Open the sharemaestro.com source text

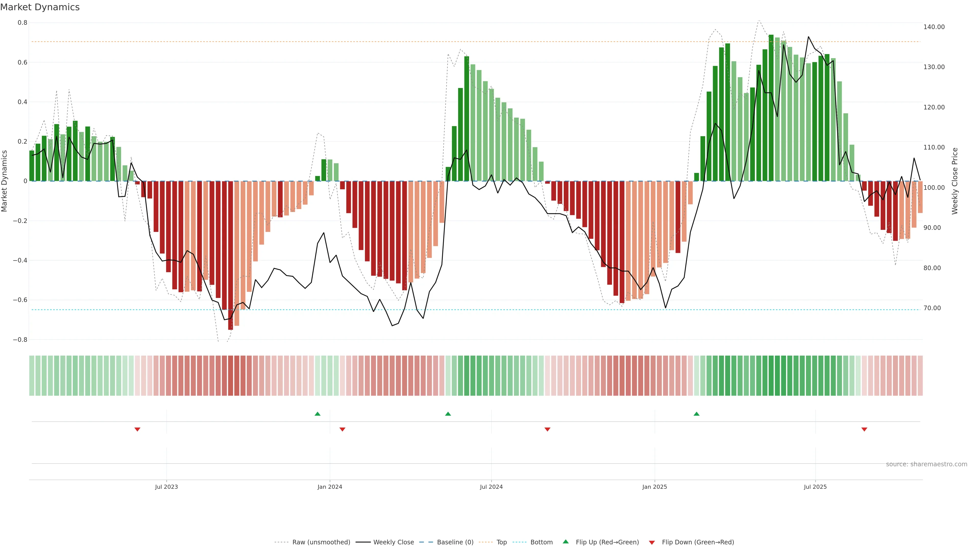(x=926, y=464)
